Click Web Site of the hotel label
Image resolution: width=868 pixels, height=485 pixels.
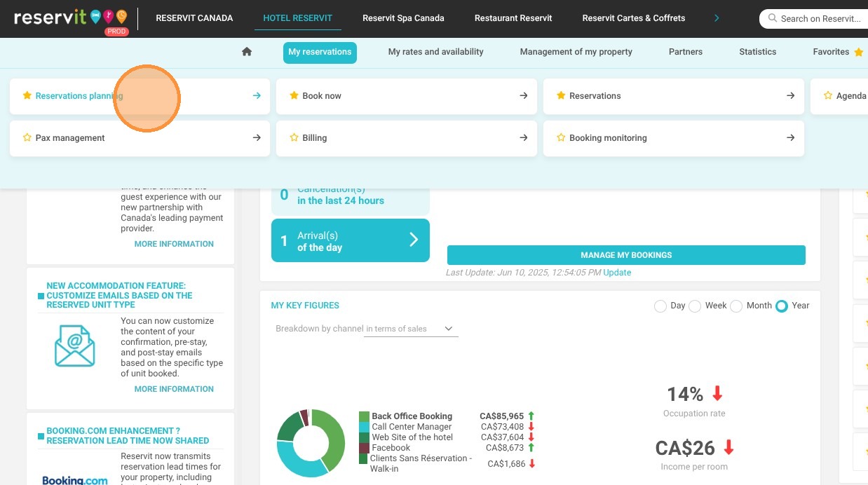click(412, 437)
